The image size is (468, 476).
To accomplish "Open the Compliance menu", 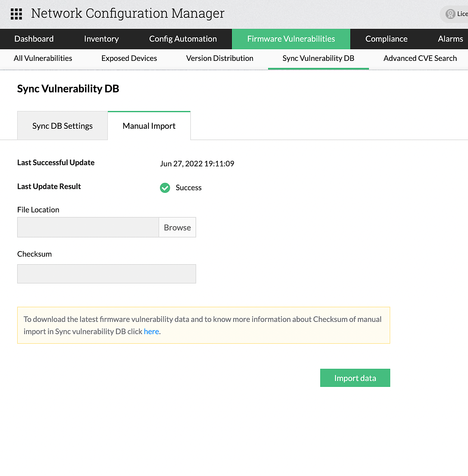I will pos(386,39).
